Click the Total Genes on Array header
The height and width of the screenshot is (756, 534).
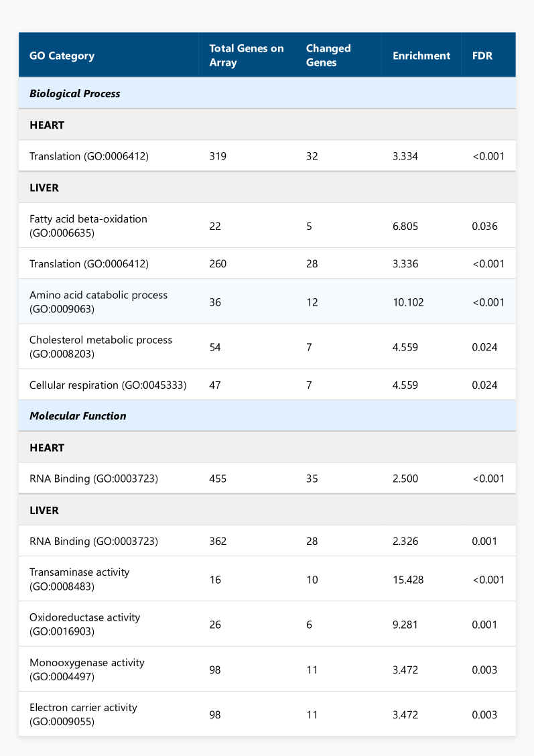247,56
